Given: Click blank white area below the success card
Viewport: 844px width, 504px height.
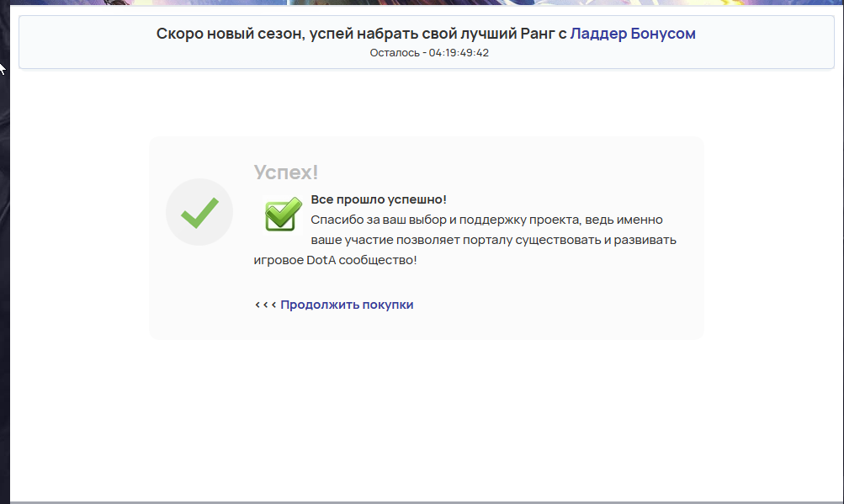Looking at the screenshot, I should [x=421, y=412].
